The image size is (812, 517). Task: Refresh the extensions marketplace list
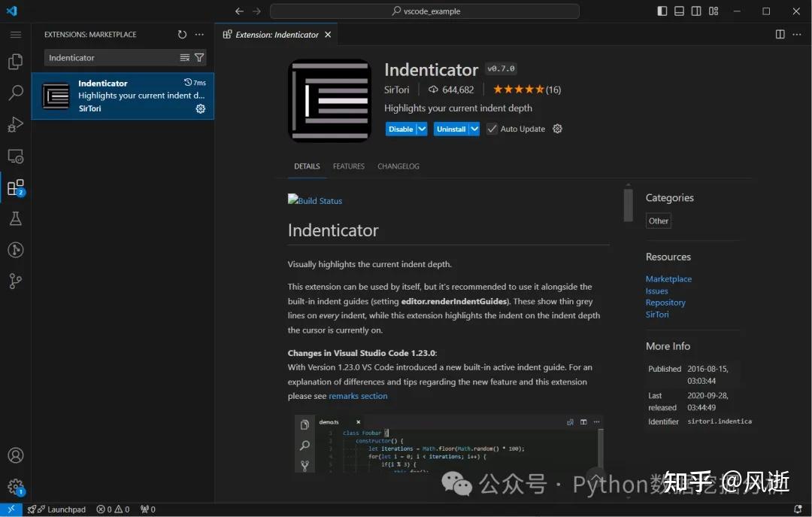click(x=182, y=35)
